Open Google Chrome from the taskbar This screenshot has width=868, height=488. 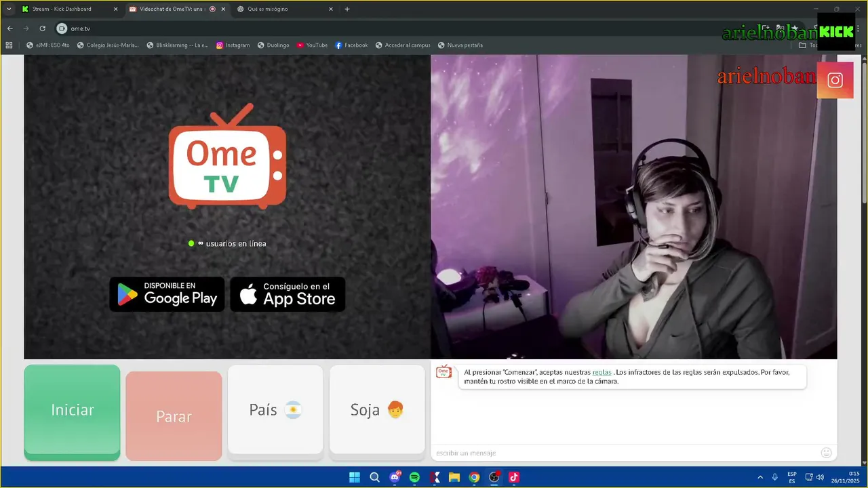(474, 477)
